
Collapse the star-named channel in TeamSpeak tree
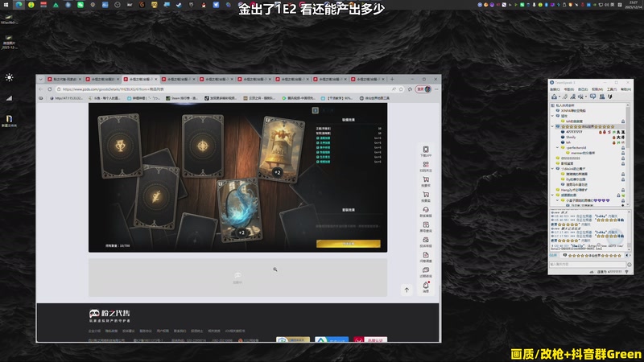click(x=553, y=126)
